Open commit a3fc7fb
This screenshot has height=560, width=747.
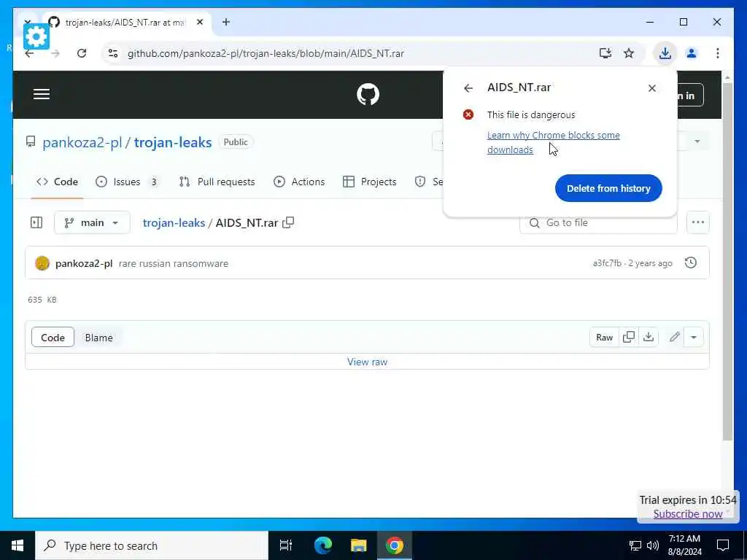coord(606,263)
